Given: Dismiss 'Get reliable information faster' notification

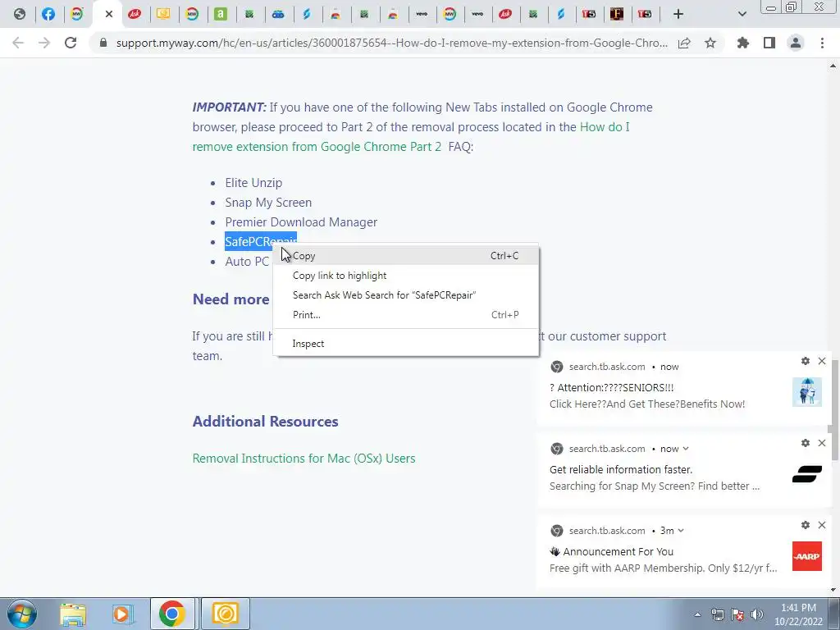Looking at the screenshot, I should click(822, 443).
